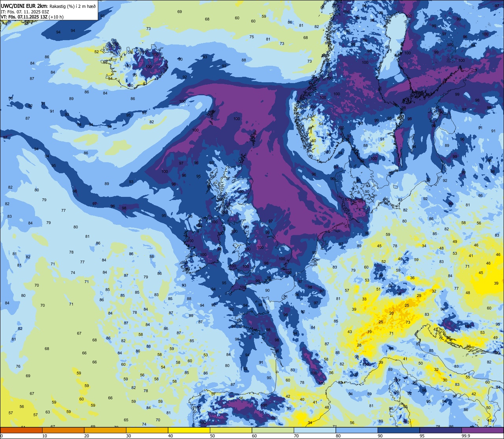Click the humidity value '75' near the top
This screenshot has height=439, width=504.
pos(252,37)
